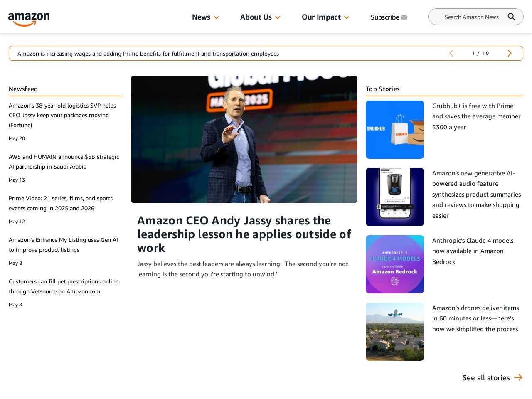
Task: Click the Top Stories section heading
Action: pos(383,89)
